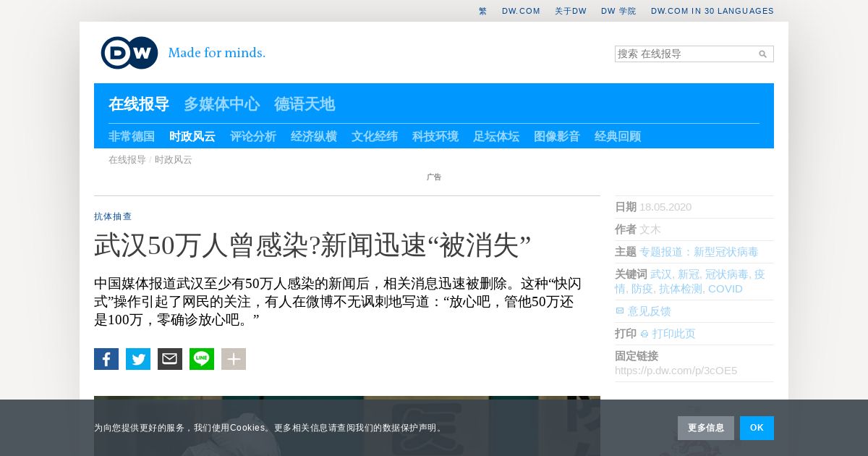Share article on LINE
The height and width of the screenshot is (456, 868).
[202, 359]
